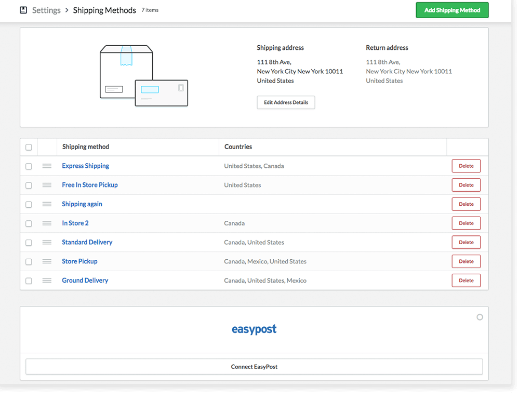The height and width of the screenshot is (399, 532).
Task: Click the Shipping address heading
Action: click(280, 48)
